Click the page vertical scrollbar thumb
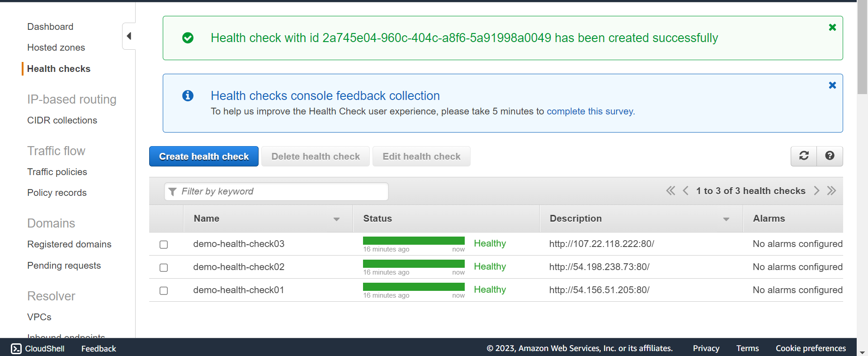The height and width of the screenshot is (356, 868). click(862, 47)
